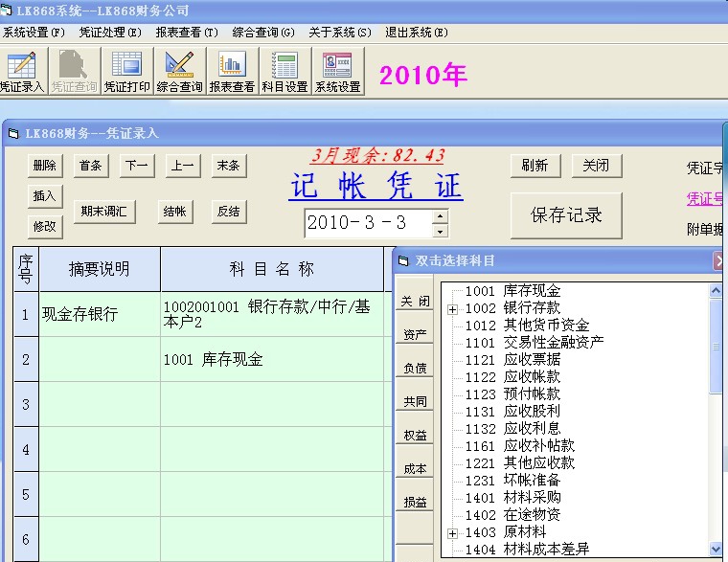Image resolution: width=728 pixels, height=562 pixels.
Task: Click the 下一 button
Action: [137, 166]
